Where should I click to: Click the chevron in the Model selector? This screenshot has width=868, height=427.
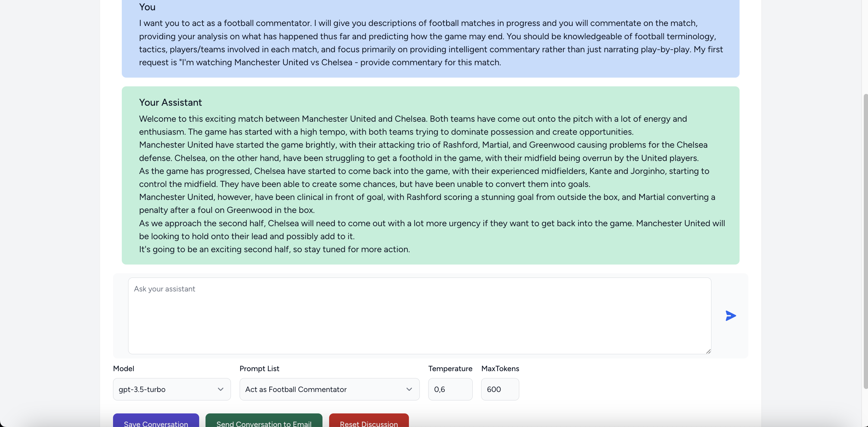tap(221, 389)
